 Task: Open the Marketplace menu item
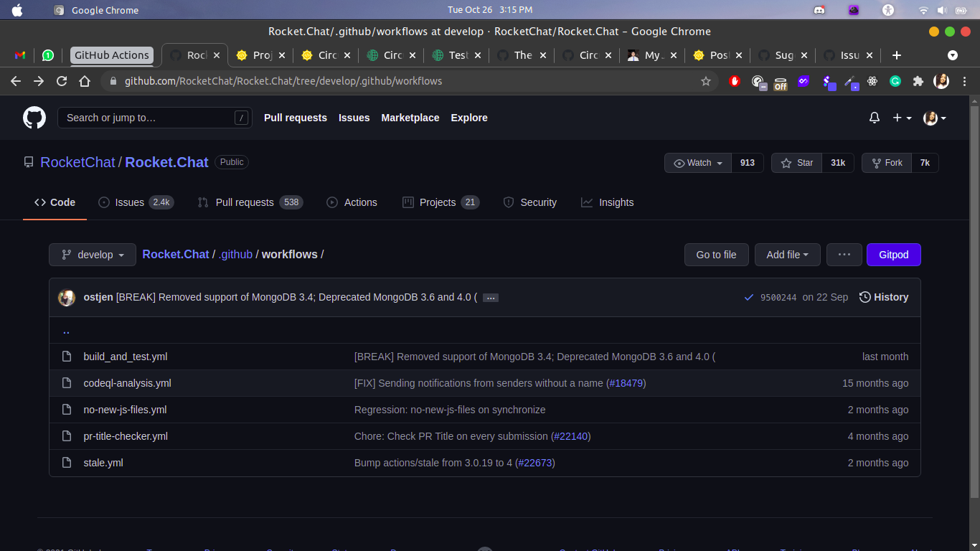[410, 118]
